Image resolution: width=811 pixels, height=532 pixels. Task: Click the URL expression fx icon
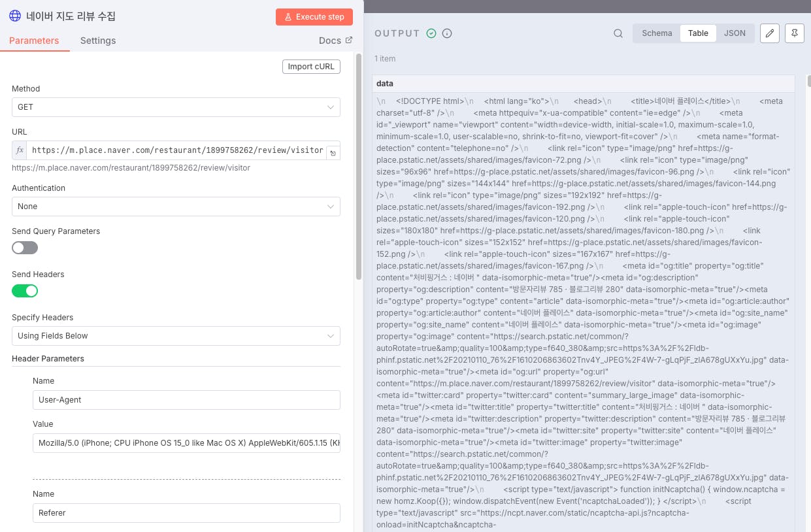20,150
